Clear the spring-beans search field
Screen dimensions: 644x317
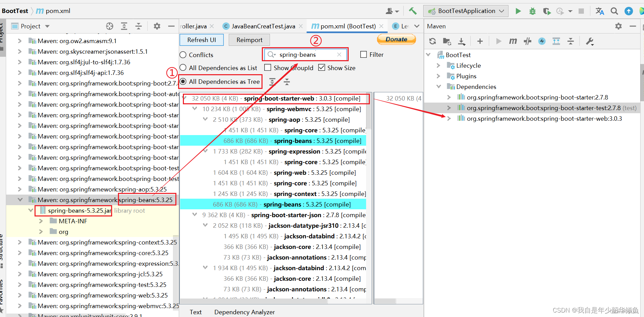339,54
